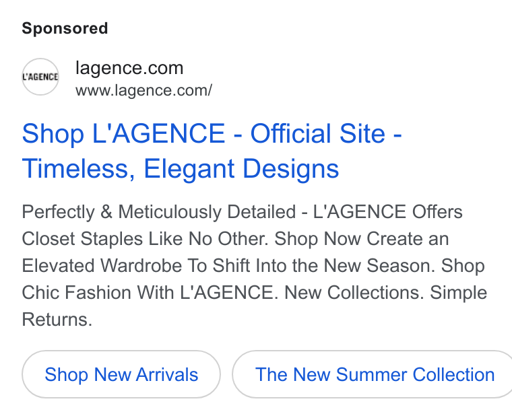This screenshot has height=420, width=512.
Task: Click 'New Season. Shop' description text
Action: (404, 266)
